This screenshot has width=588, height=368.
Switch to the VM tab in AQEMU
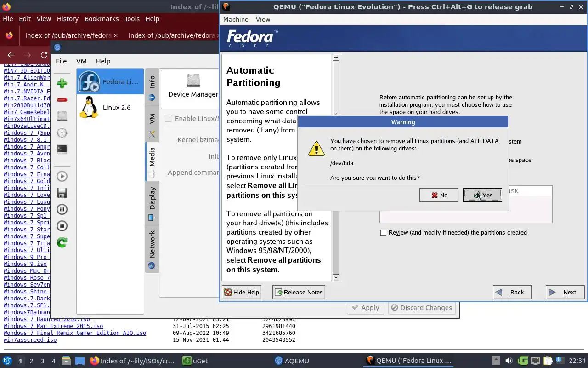point(152,125)
